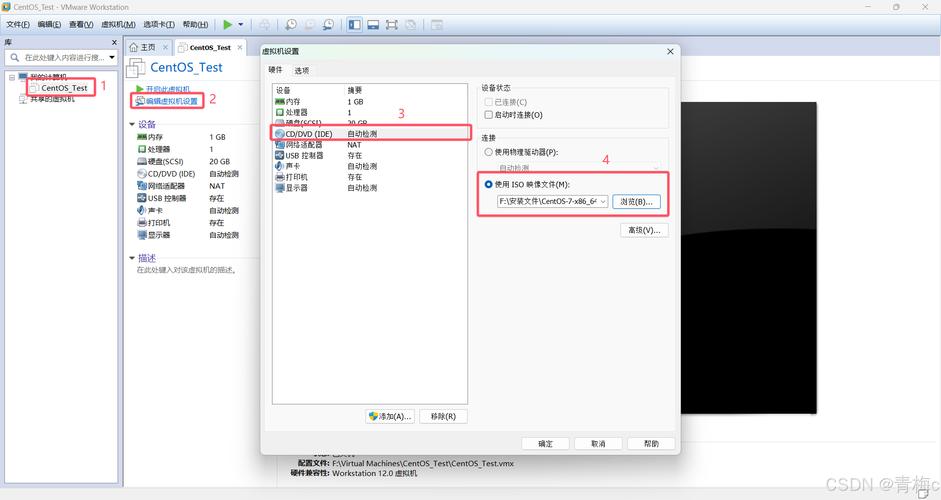Click the revert to snapshot toolbar icon
The height and width of the screenshot is (500, 941).
310,25
